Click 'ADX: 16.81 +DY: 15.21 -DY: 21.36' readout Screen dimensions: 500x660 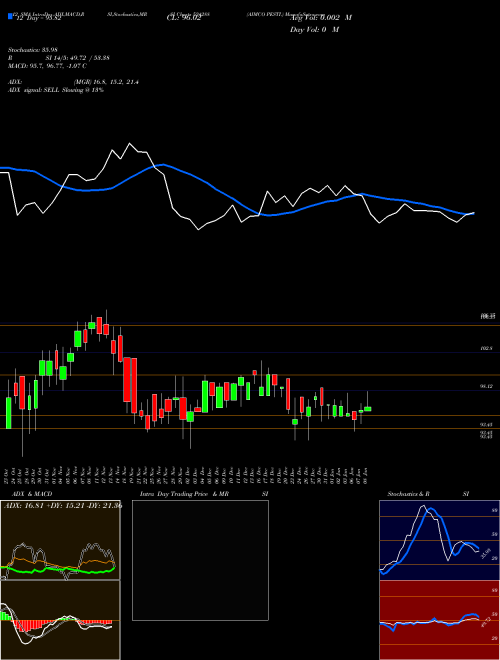click(63, 506)
